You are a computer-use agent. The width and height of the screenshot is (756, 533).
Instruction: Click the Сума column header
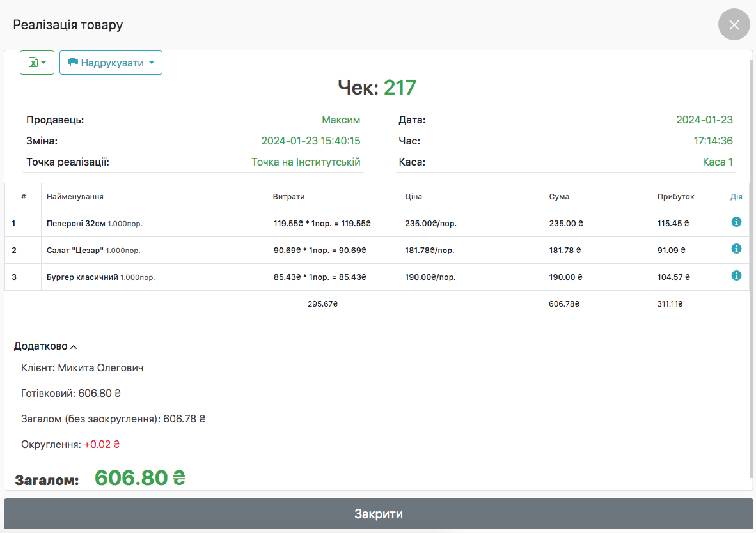coord(559,197)
